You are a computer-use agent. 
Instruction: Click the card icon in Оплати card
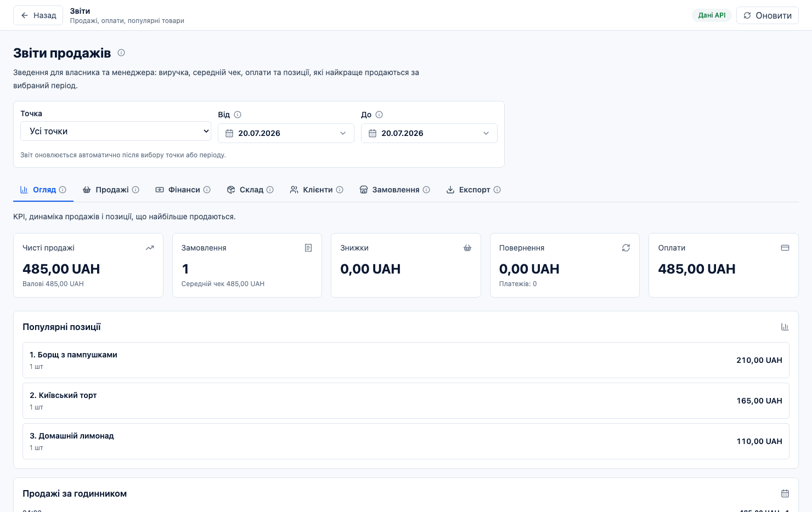click(785, 248)
